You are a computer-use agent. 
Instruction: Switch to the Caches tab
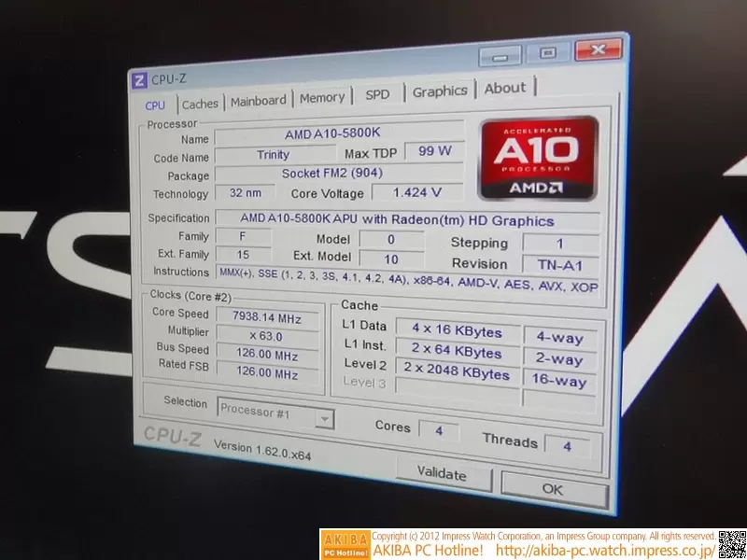200,103
